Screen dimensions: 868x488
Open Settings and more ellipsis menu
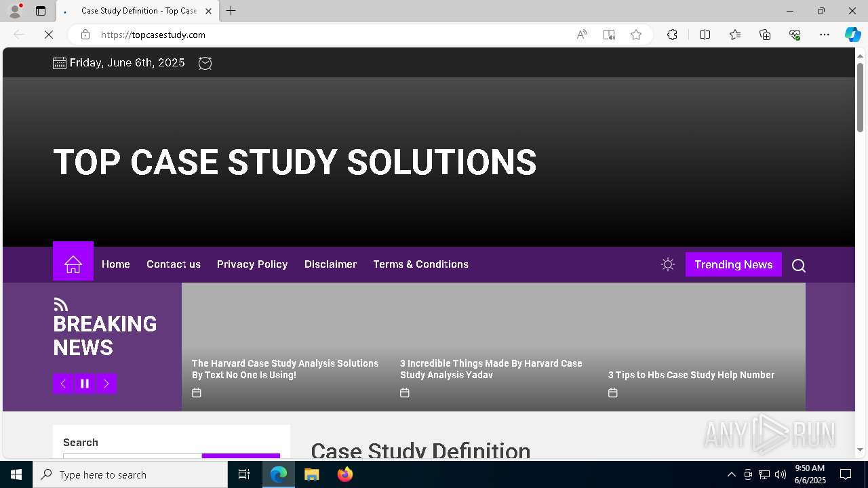(825, 35)
